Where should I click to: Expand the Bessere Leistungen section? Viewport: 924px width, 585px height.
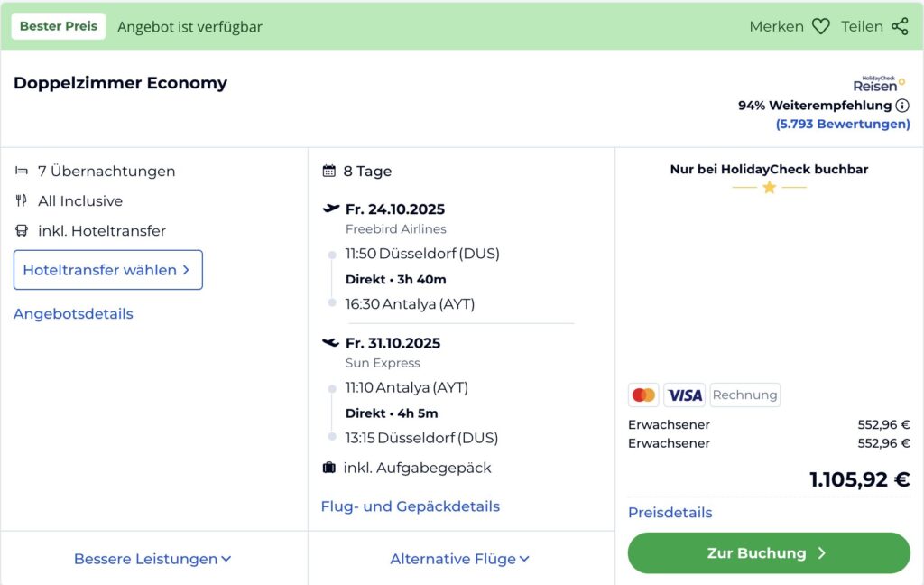click(152, 559)
